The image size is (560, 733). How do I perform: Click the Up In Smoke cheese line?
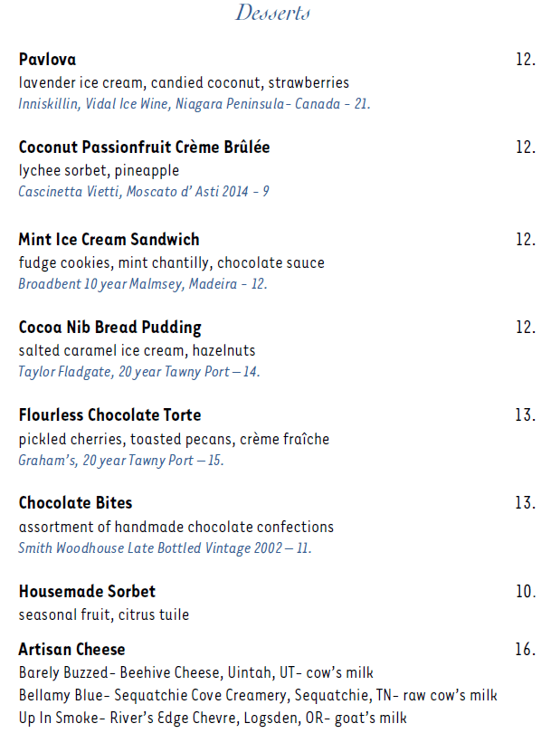point(213,719)
